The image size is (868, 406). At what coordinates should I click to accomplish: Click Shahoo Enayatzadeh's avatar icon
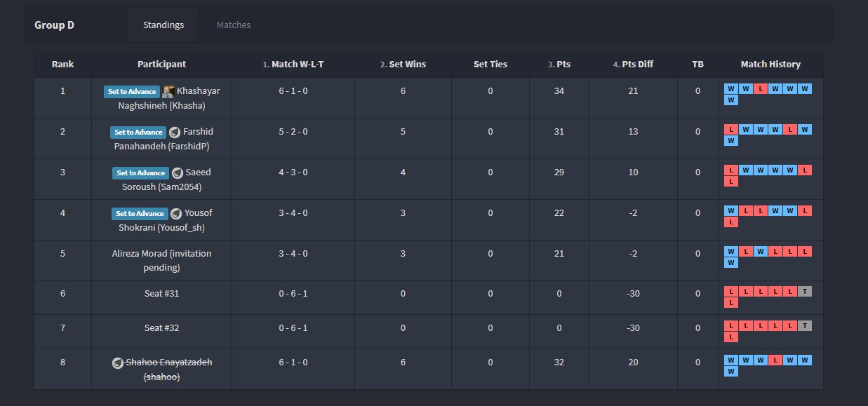118,363
